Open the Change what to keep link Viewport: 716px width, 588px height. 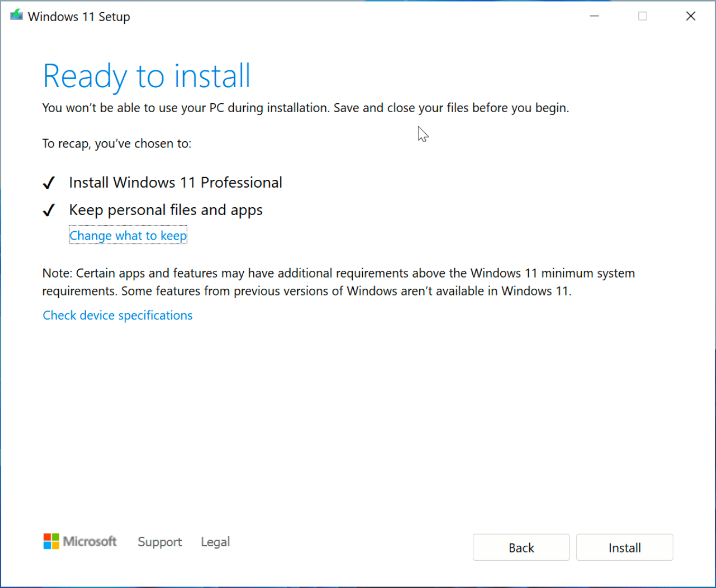pos(128,235)
